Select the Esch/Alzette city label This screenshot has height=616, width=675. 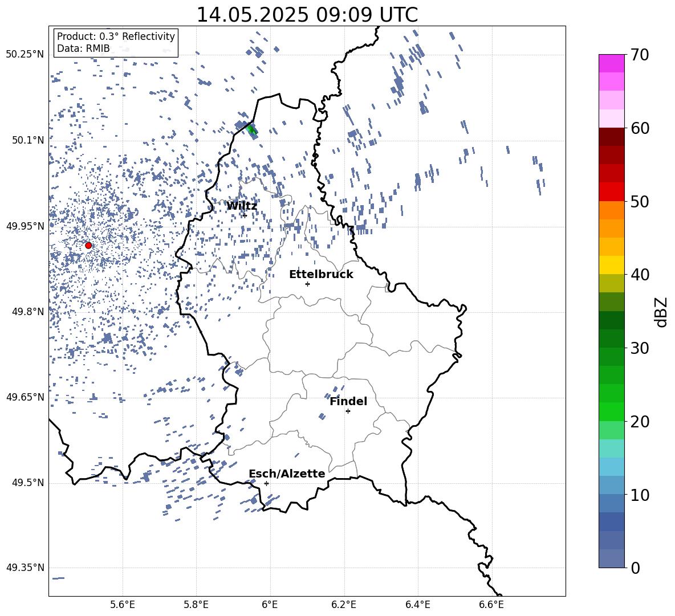287,474
